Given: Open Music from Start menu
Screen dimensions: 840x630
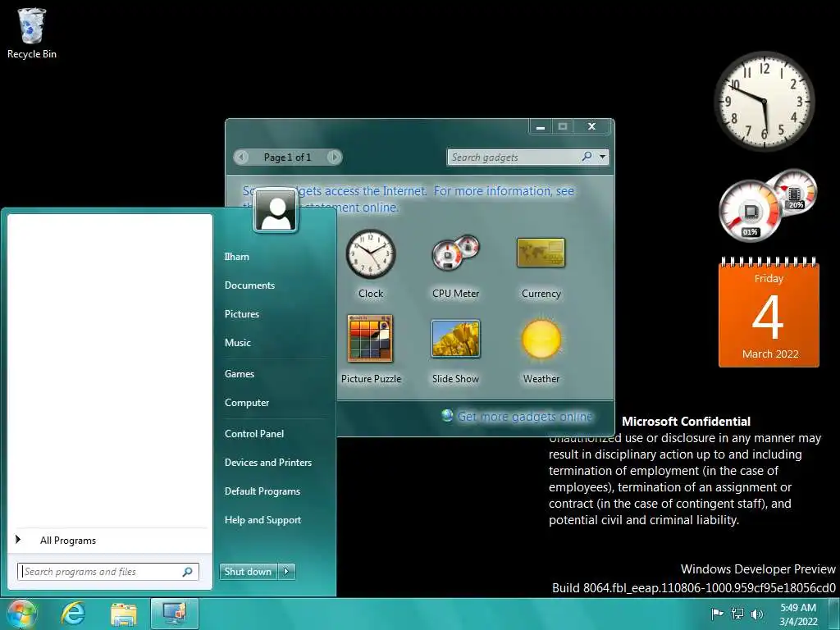Looking at the screenshot, I should click(238, 342).
